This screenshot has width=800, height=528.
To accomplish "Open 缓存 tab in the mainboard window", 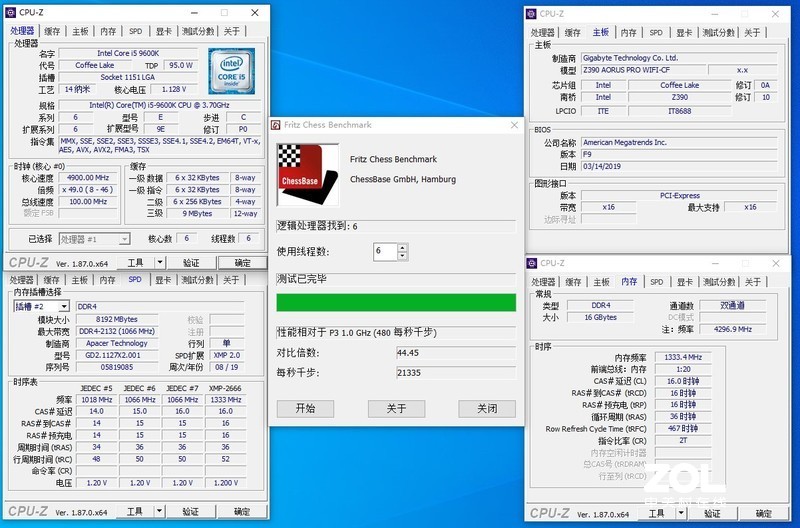I will tap(572, 33).
